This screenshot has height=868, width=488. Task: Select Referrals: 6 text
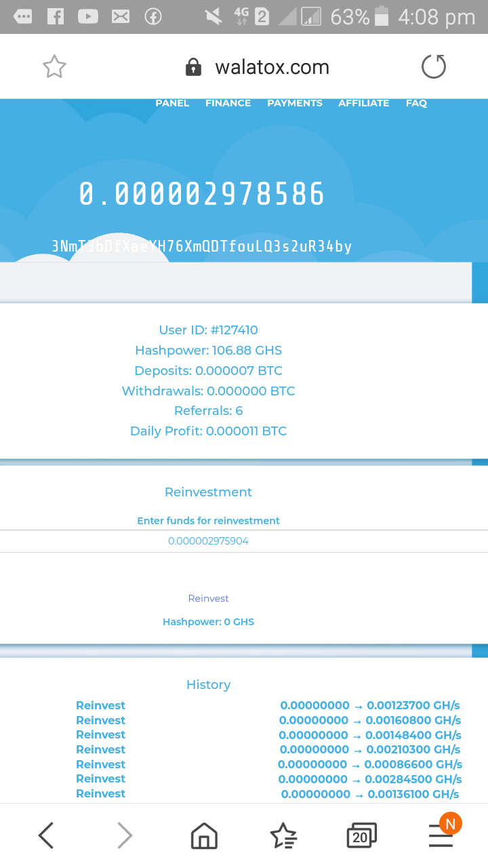[208, 411]
